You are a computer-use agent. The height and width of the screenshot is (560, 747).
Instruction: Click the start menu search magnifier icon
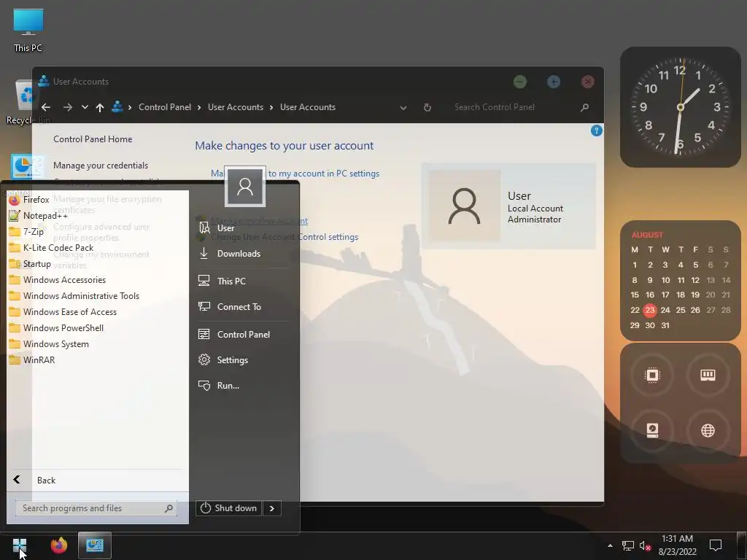tap(169, 508)
